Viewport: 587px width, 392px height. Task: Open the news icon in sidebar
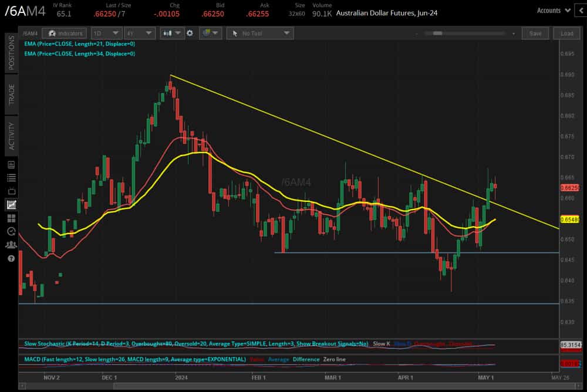point(11,164)
